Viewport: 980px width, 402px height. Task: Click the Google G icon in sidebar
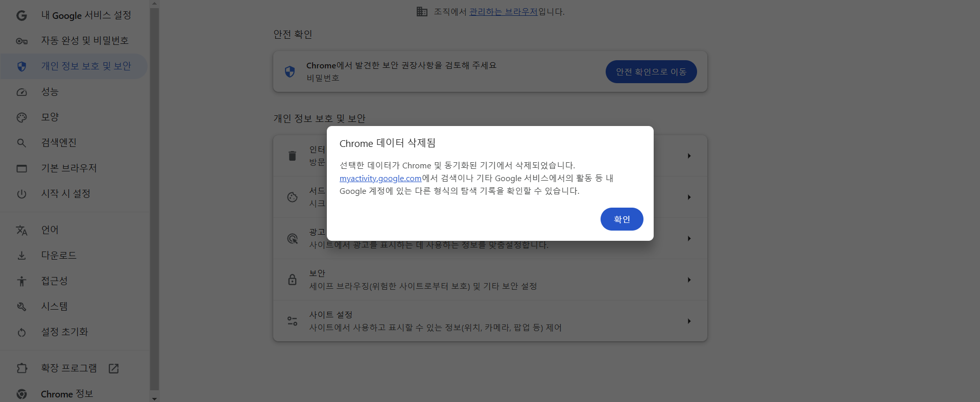click(21, 15)
